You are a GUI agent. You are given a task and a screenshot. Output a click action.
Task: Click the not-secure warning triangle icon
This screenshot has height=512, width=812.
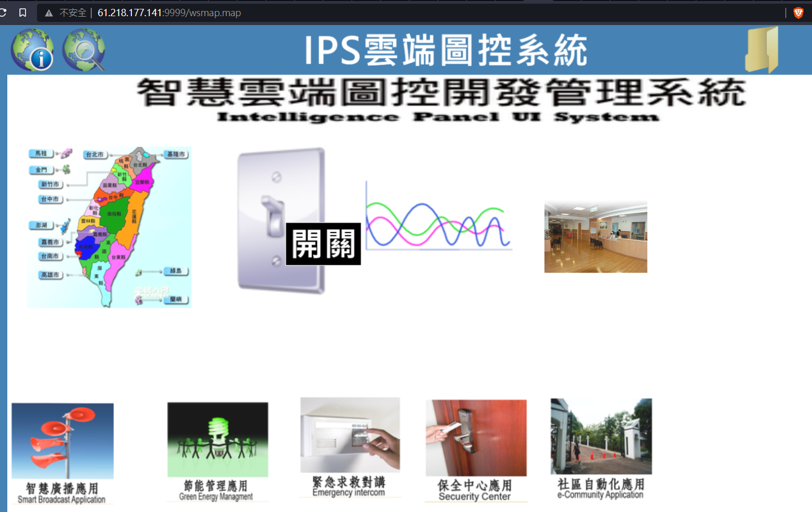(x=49, y=13)
